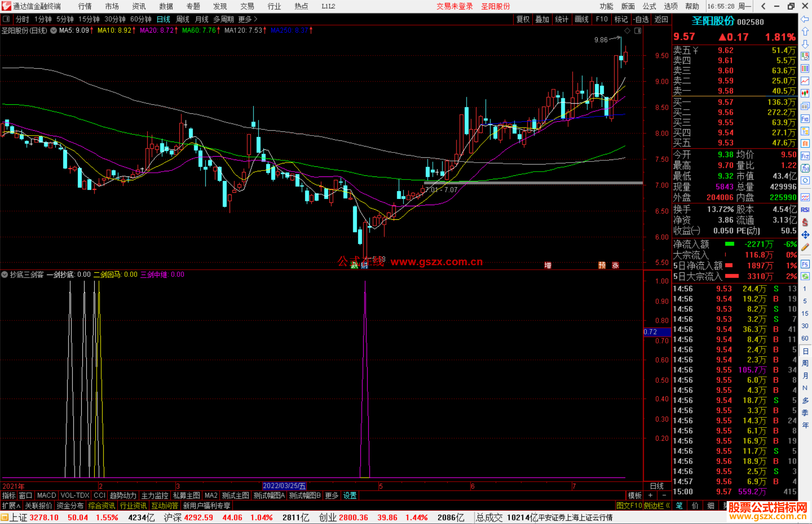Open the colored quote list grid icon
The width and height of the screenshot is (812, 524).
[x=805, y=69]
